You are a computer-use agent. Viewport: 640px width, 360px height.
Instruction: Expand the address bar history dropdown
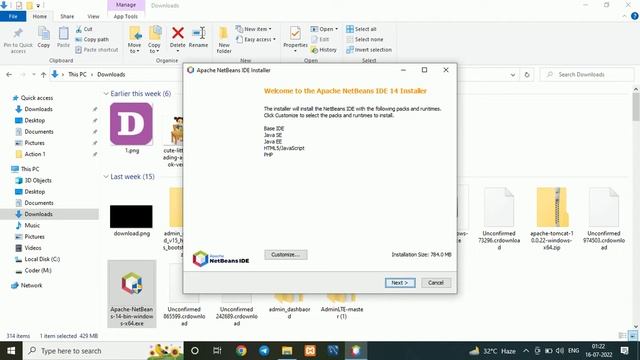click(x=513, y=74)
